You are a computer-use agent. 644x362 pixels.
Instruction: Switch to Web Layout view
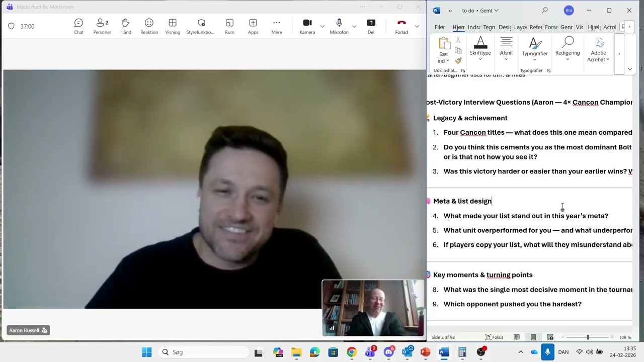pyautogui.click(x=550, y=337)
